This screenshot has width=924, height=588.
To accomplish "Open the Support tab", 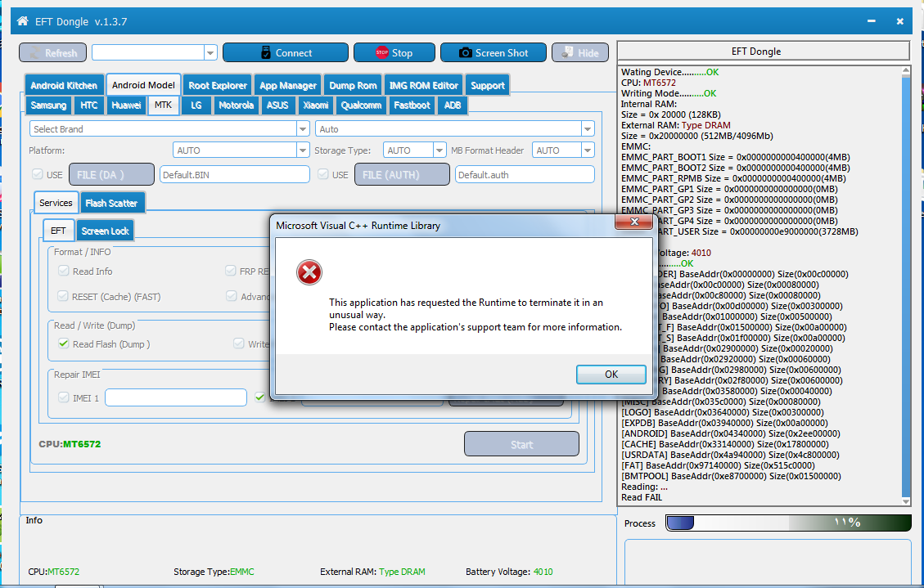I will pos(487,85).
